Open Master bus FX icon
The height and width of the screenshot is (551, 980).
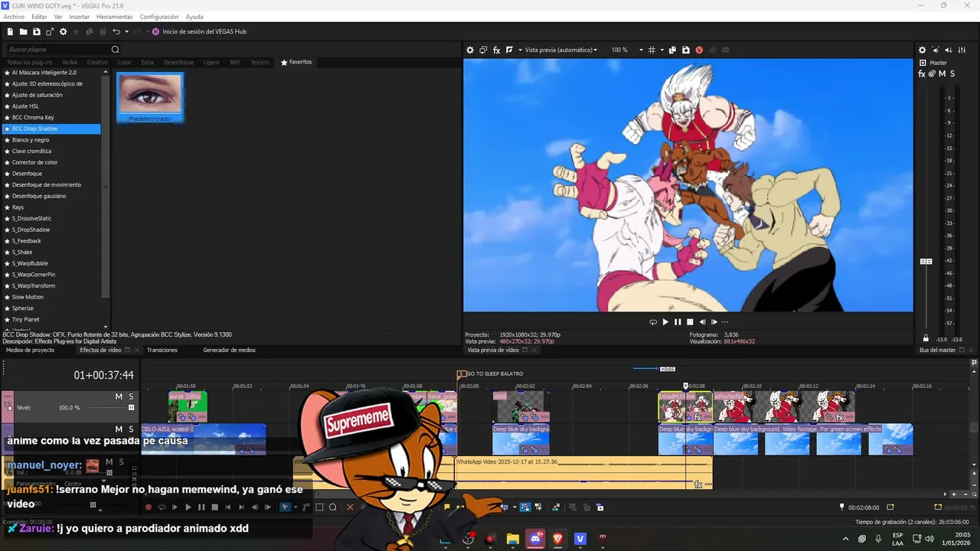tap(922, 73)
